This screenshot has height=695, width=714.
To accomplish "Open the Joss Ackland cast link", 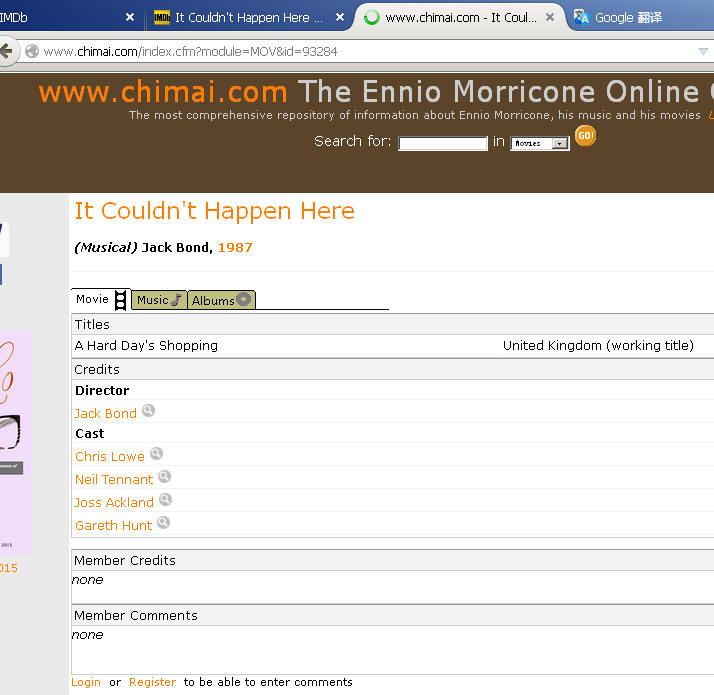I will 114,502.
